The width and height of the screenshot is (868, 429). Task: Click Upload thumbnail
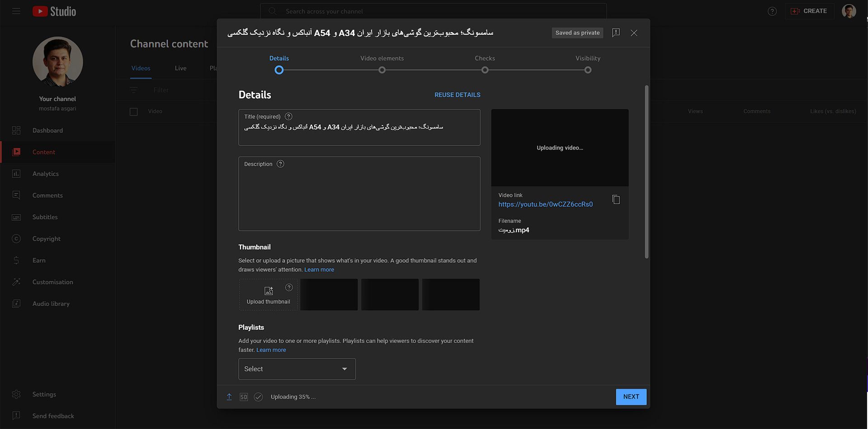269,294
